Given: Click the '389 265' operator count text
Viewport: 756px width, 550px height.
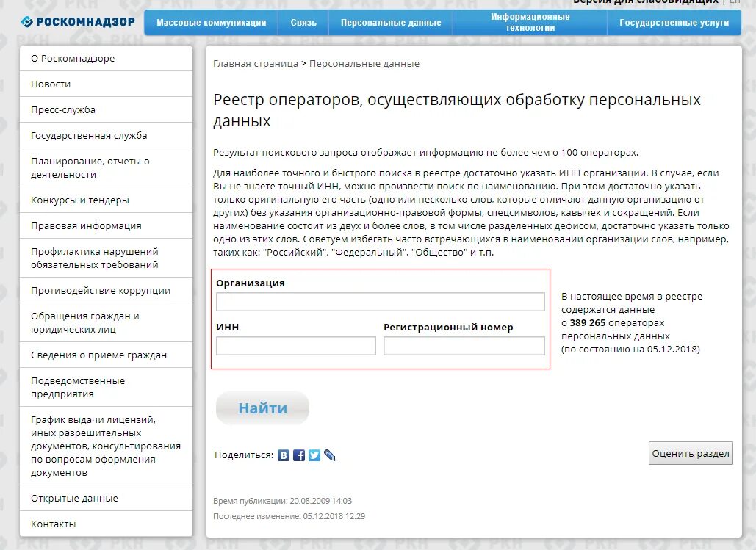Looking at the screenshot, I should [587, 322].
